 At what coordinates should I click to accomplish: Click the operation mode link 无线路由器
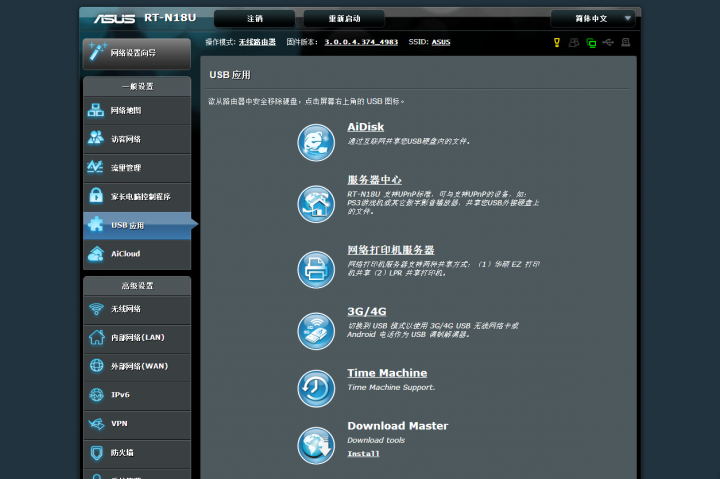[x=257, y=42]
